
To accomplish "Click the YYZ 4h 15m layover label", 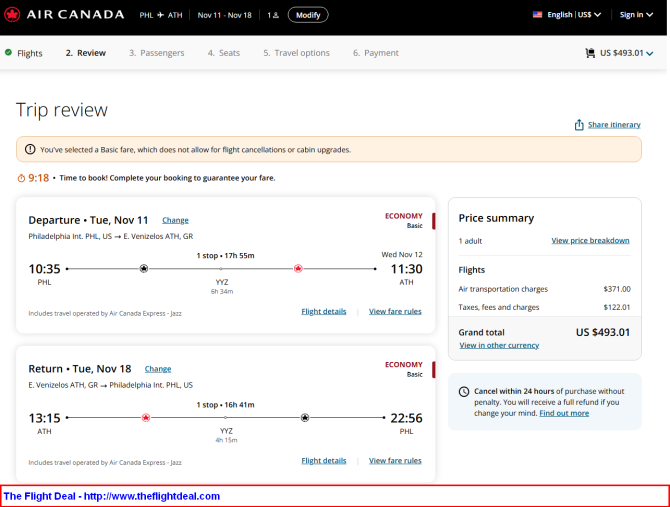I will (x=226, y=435).
